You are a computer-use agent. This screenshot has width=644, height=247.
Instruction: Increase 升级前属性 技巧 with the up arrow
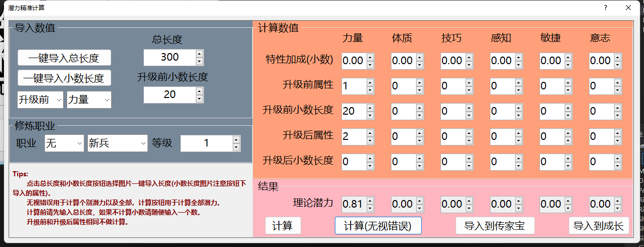coord(469,82)
